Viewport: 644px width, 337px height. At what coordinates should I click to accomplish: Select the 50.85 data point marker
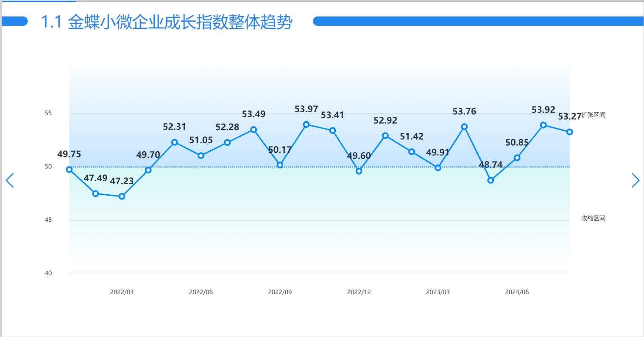click(x=517, y=157)
